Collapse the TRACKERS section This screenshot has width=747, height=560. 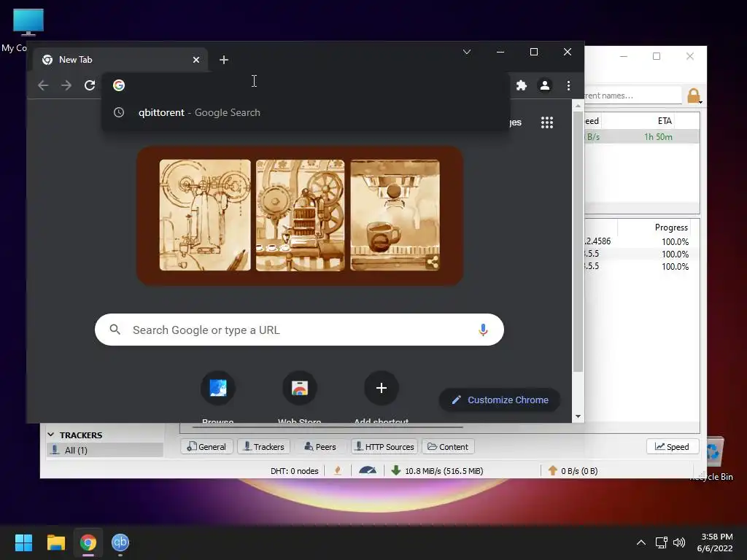pyautogui.click(x=51, y=435)
